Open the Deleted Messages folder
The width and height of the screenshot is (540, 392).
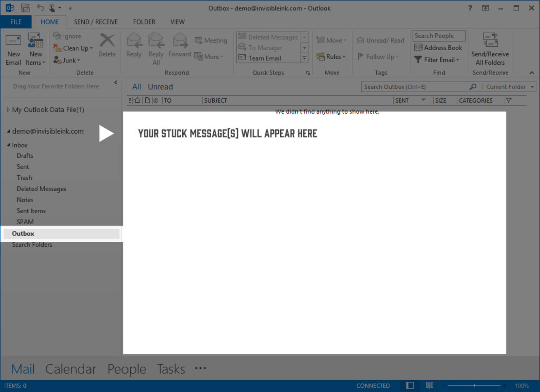pyautogui.click(x=41, y=189)
